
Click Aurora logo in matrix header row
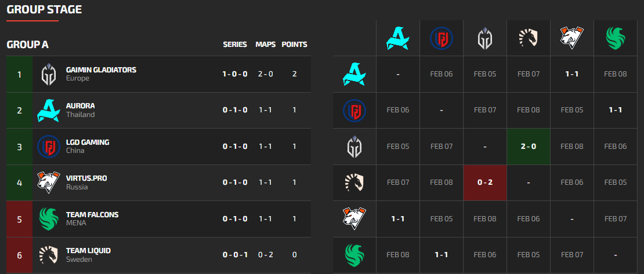click(398, 38)
